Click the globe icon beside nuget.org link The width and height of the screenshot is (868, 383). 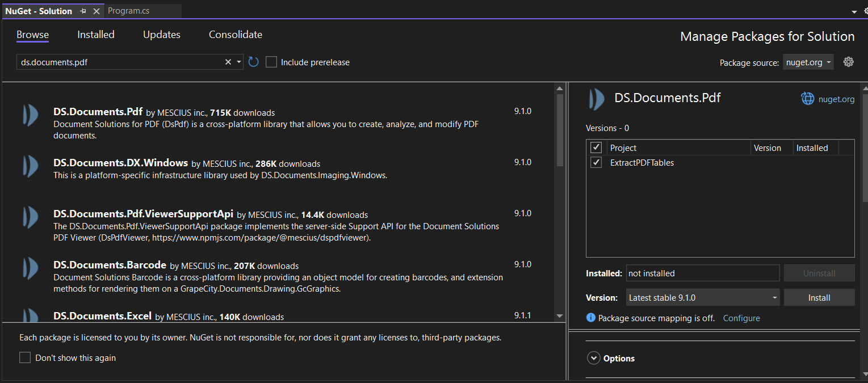pyautogui.click(x=807, y=99)
